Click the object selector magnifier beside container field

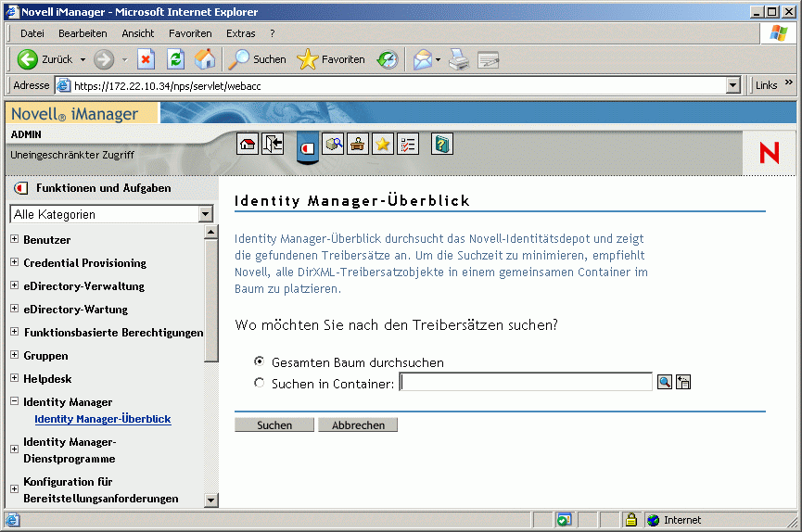click(665, 382)
